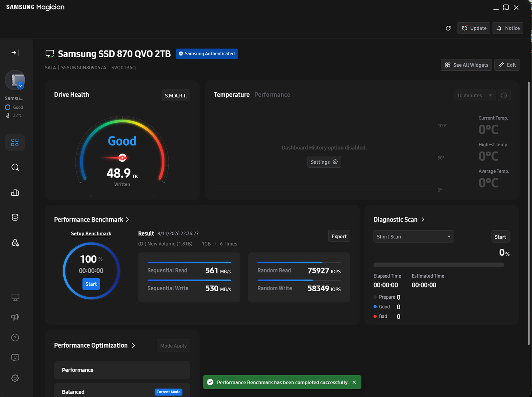The width and height of the screenshot is (532, 397).
Task: Click the firmware version SVQ01B6Q
Action: (x=124, y=67)
